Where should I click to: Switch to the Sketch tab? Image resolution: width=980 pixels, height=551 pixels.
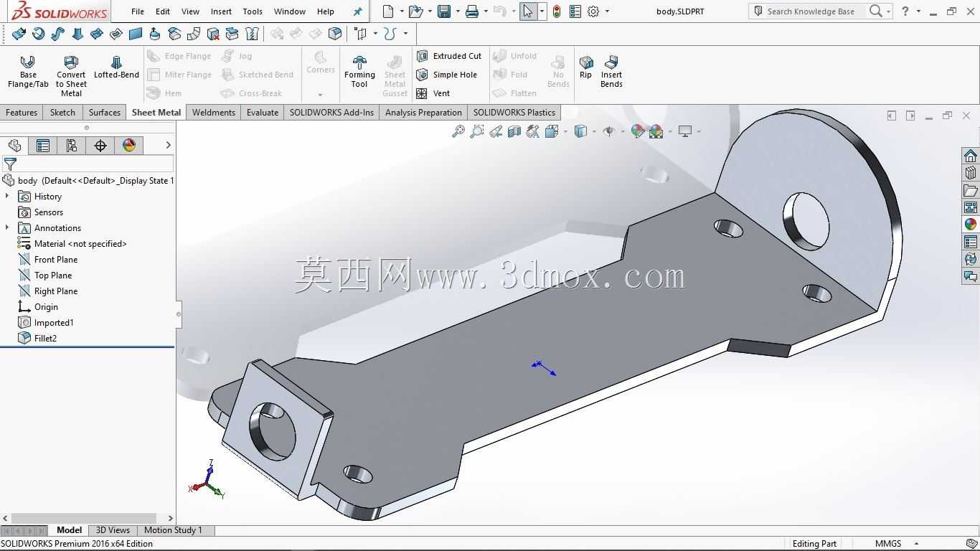coord(62,113)
